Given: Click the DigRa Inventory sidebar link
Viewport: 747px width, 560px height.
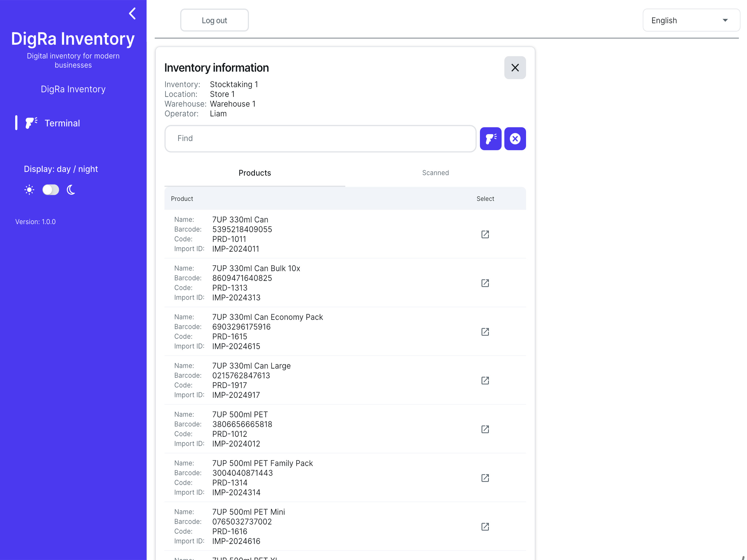Looking at the screenshot, I should point(73,89).
